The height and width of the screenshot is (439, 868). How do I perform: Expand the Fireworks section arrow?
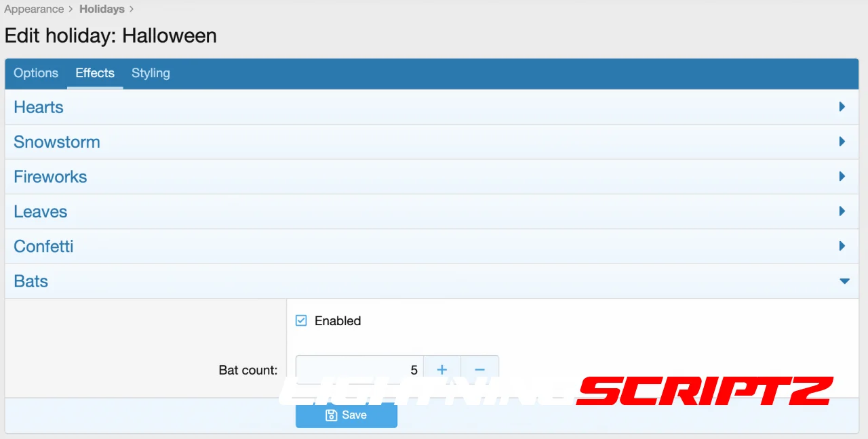pos(842,177)
